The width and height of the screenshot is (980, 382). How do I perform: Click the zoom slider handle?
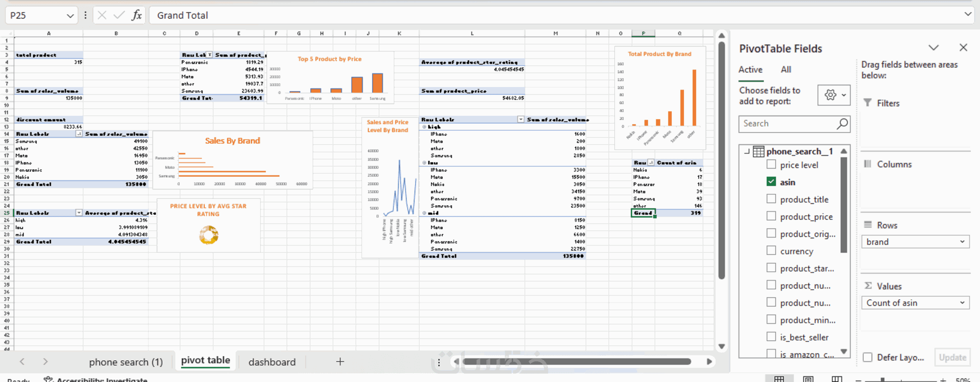point(883,380)
